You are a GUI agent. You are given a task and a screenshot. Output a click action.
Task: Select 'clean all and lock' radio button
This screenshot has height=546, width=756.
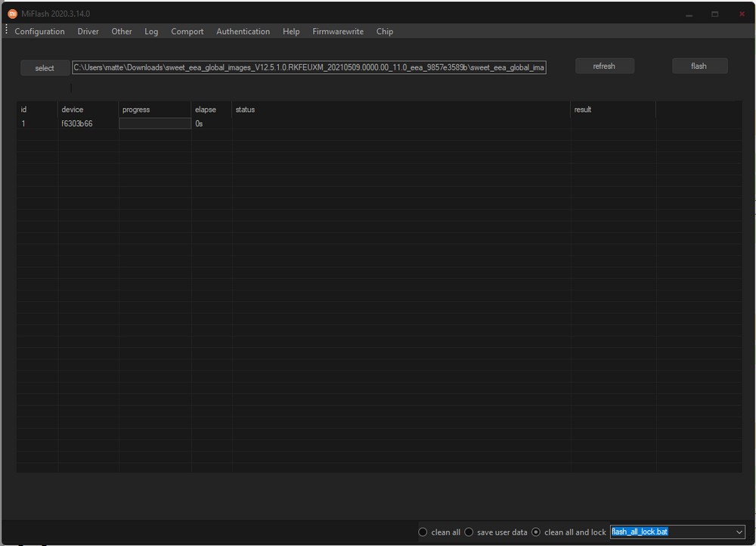536,532
